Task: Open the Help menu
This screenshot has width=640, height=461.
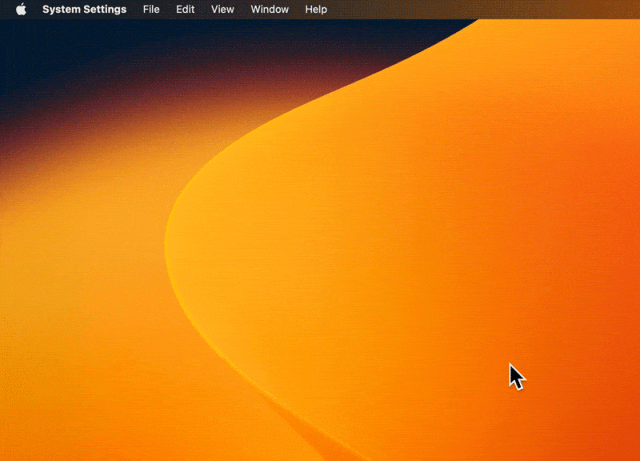Action: [316, 9]
